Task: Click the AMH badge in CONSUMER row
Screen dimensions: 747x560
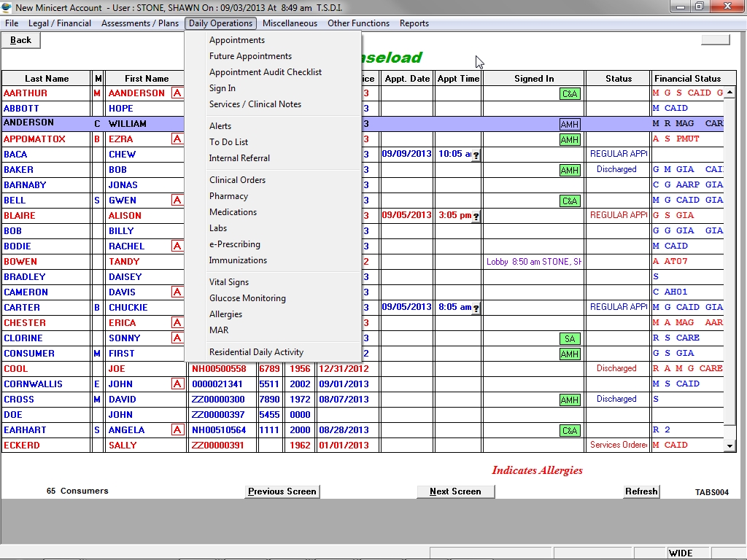Action: click(x=570, y=354)
